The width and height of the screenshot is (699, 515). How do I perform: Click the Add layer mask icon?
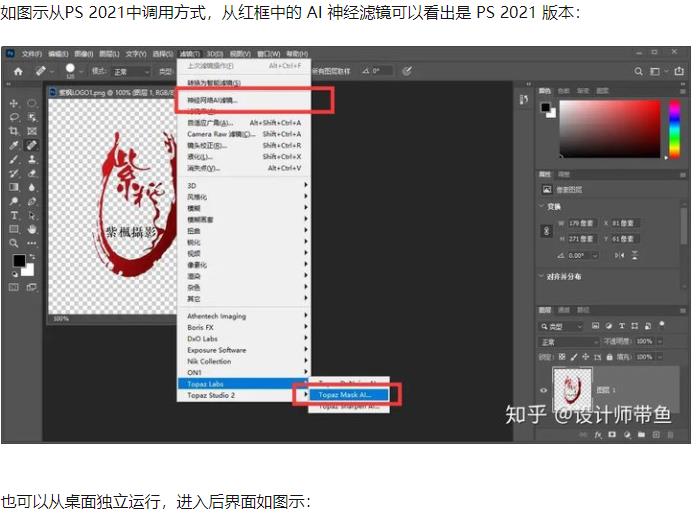[612, 434]
